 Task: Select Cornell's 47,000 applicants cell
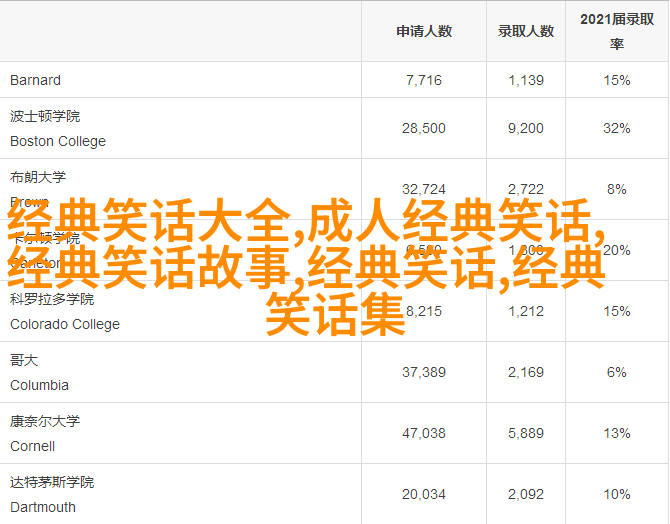point(423,433)
